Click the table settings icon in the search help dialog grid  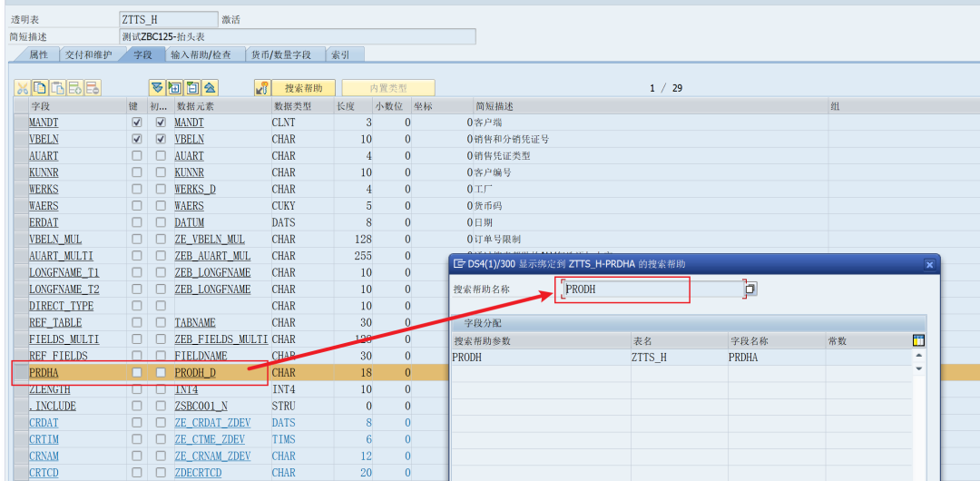click(918, 340)
